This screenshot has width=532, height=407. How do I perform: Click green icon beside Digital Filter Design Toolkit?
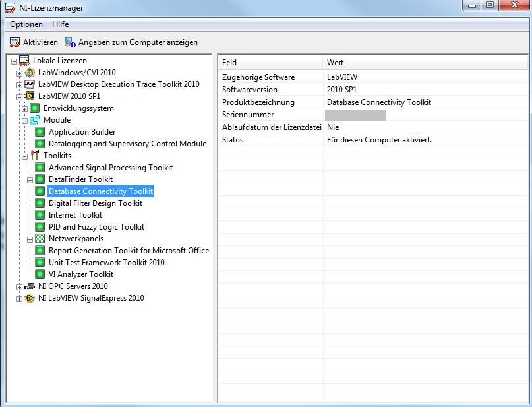[x=40, y=203]
